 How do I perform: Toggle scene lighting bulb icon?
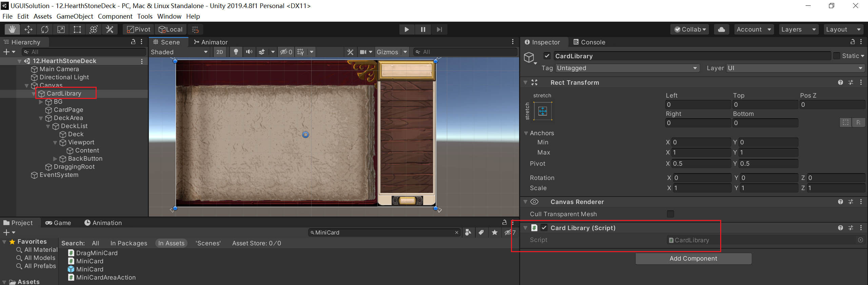pyautogui.click(x=236, y=52)
